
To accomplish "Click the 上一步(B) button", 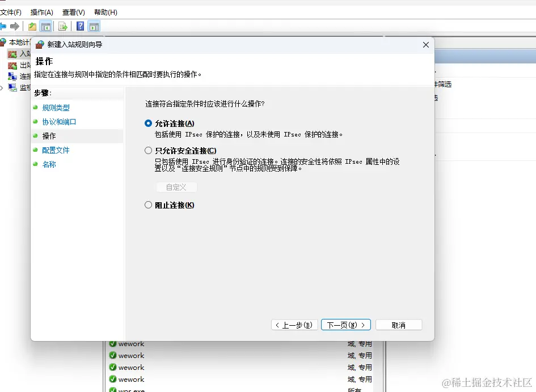I will 294,325.
